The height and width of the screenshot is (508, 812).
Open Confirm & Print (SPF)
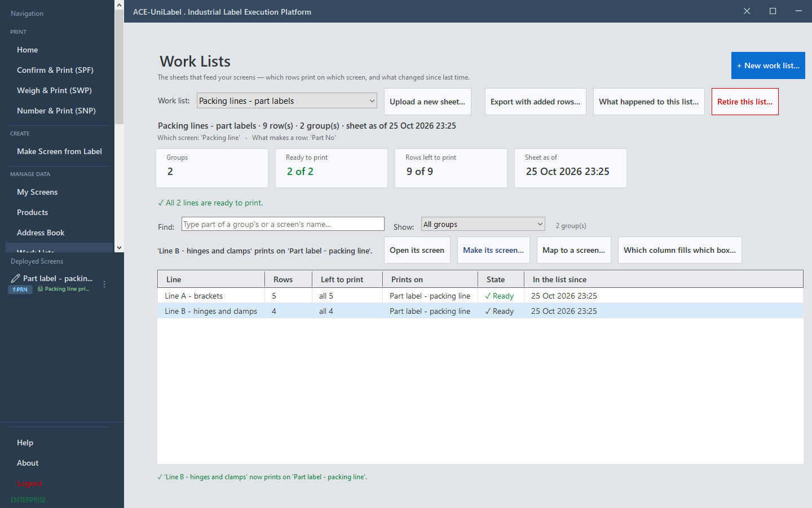click(55, 70)
